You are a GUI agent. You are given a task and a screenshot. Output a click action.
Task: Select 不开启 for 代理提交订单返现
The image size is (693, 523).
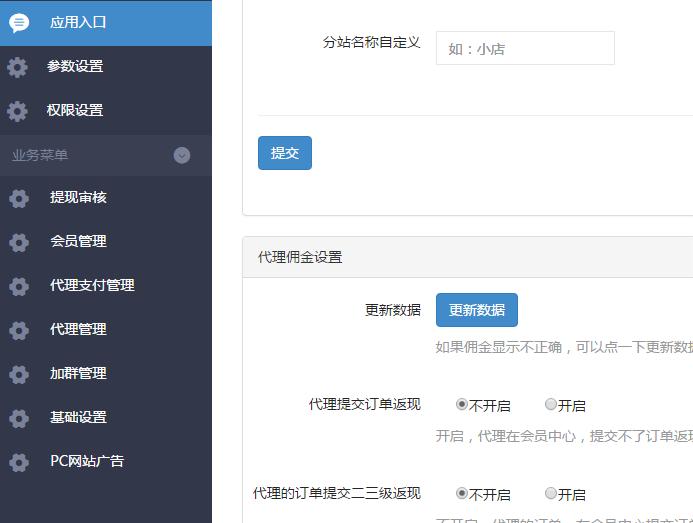[462, 405]
